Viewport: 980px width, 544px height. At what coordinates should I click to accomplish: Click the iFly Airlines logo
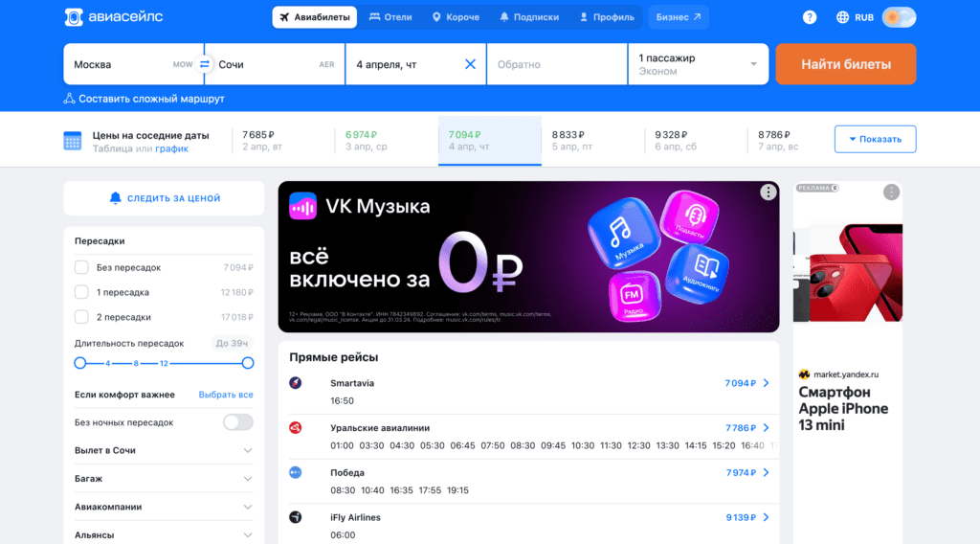(x=296, y=517)
